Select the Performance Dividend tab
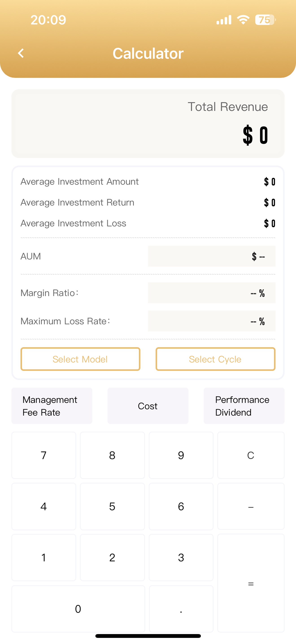Image resolution: width=296 pixels, height=644 pixels. point(244,406)
